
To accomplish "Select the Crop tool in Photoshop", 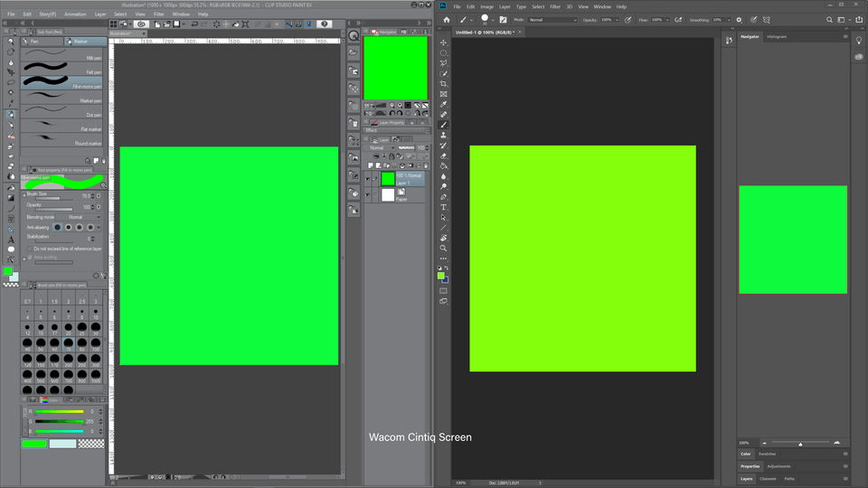I will pos(443,84).
